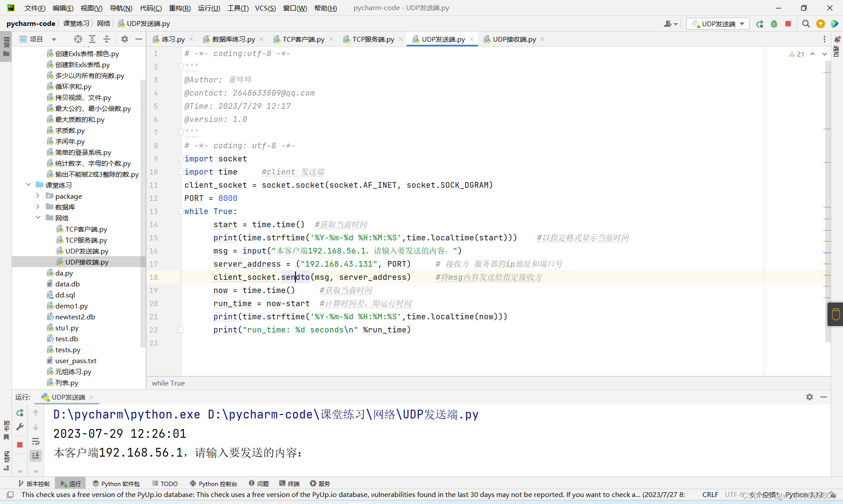Toggle soft-wrap in the run console
The height and width of the screenshot is (504, 843).
[36, 442]
